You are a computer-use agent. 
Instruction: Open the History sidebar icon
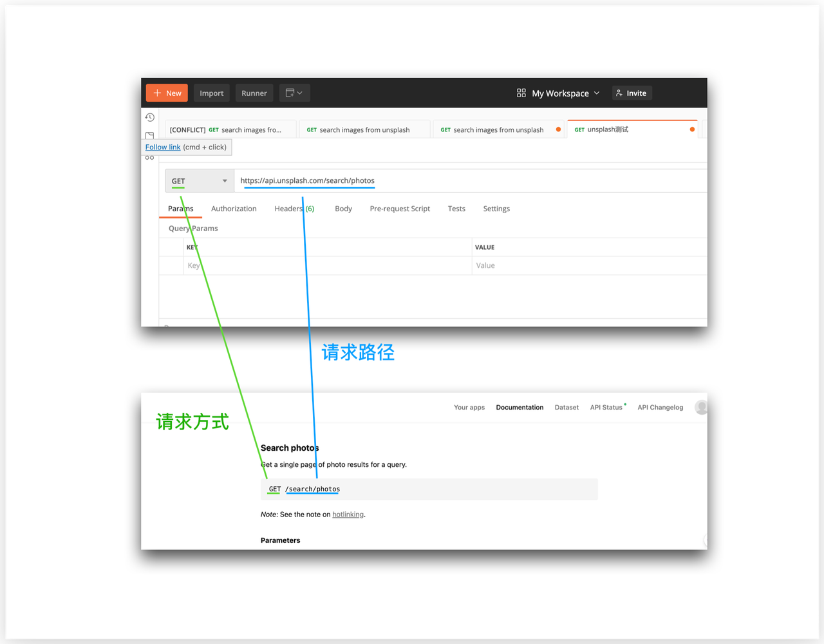click(x=150, y=117)
